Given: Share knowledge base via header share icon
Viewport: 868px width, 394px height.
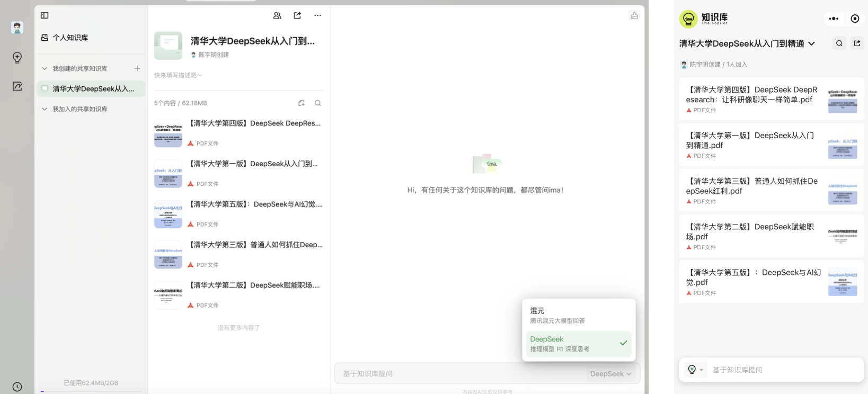Looking at the screenshot, I should click(x=297, y=15).
